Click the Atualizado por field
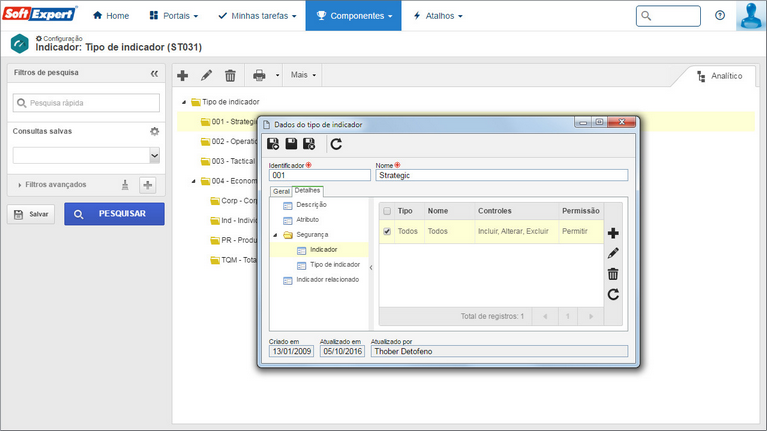 point(499,351)
